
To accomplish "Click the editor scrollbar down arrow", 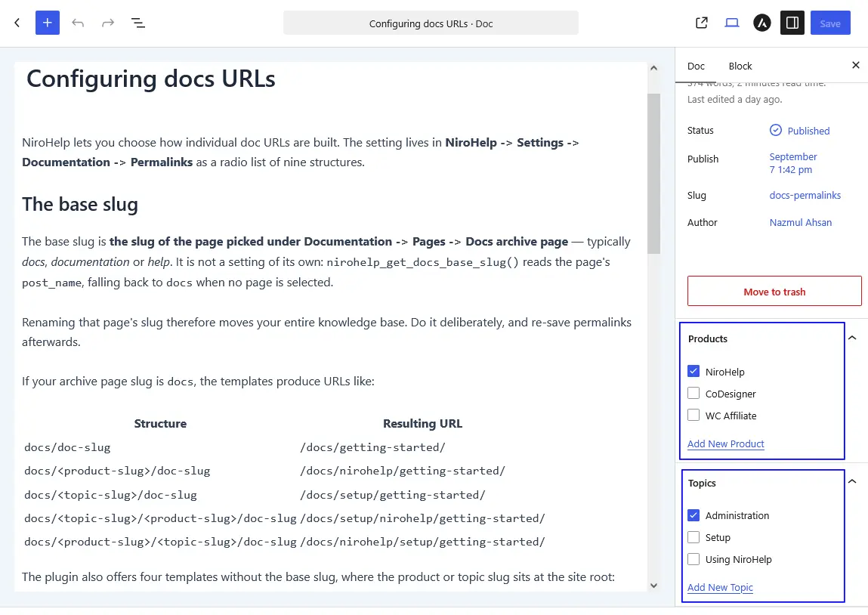I will coord(653,585).
